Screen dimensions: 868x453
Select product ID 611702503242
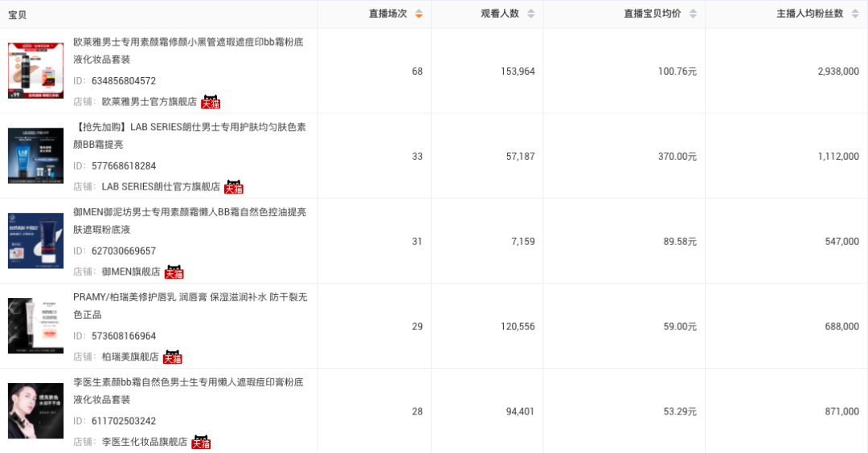coord(124,422)
